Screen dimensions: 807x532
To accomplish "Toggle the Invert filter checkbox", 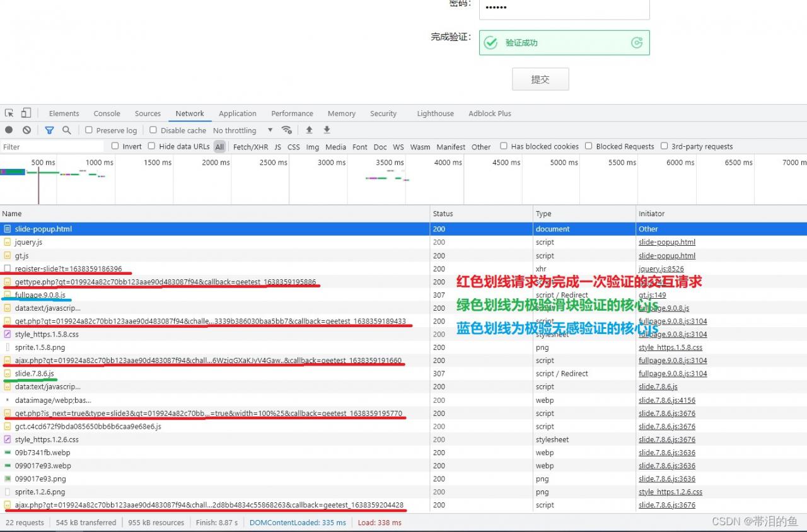I will coord(115,146).
